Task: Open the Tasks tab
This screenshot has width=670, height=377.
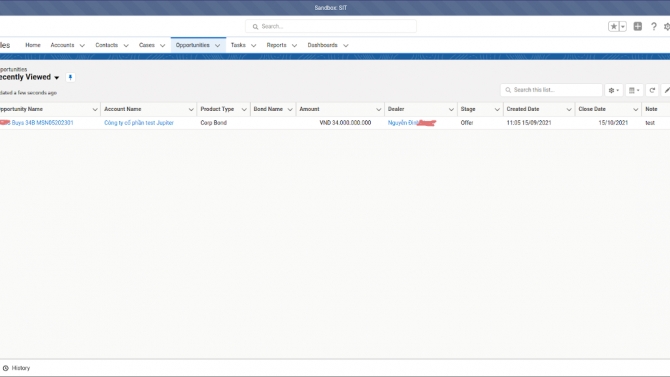Action: click(x=238, y=45)
